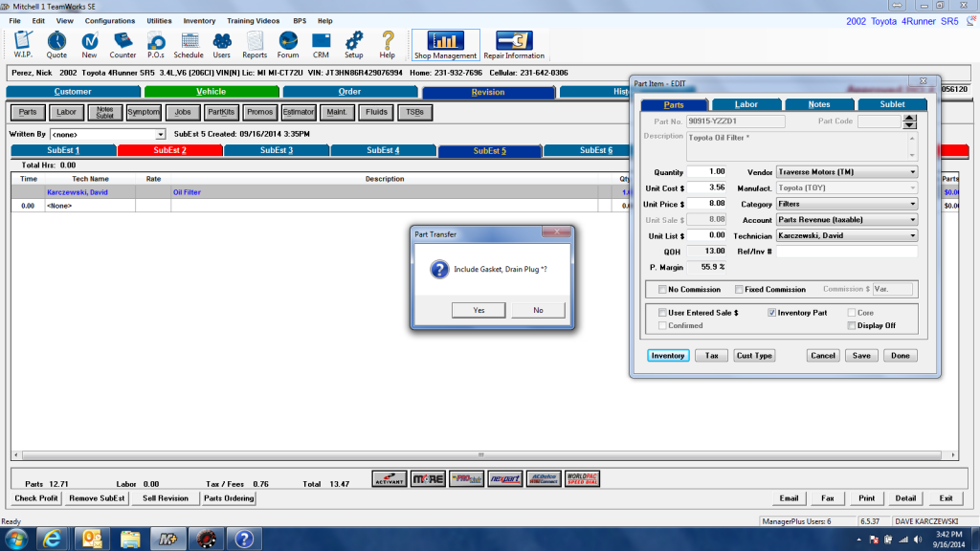This screenshot has height=551, width=980.
Task: Open the Users toolbar icon
Action: [x=221, y=44]
